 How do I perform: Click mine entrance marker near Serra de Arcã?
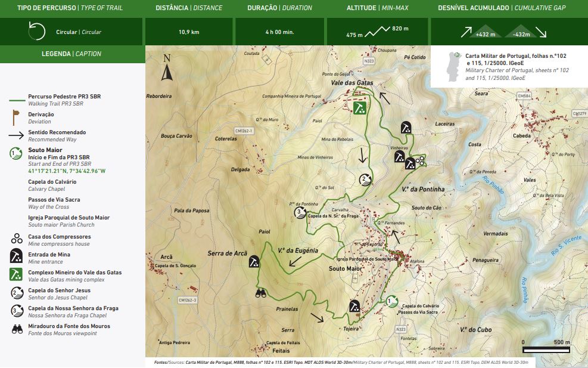pos(254,261)
